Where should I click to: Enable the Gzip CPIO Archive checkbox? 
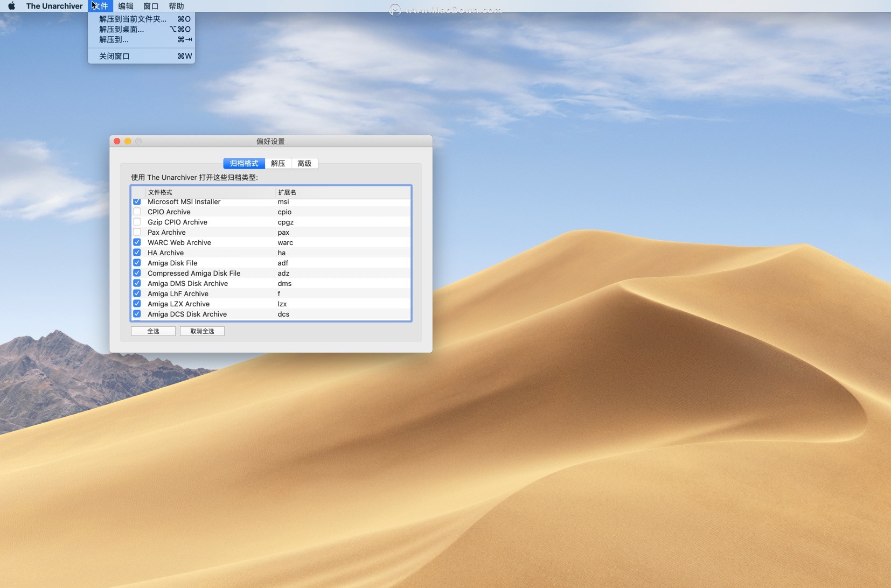point(137,222)
